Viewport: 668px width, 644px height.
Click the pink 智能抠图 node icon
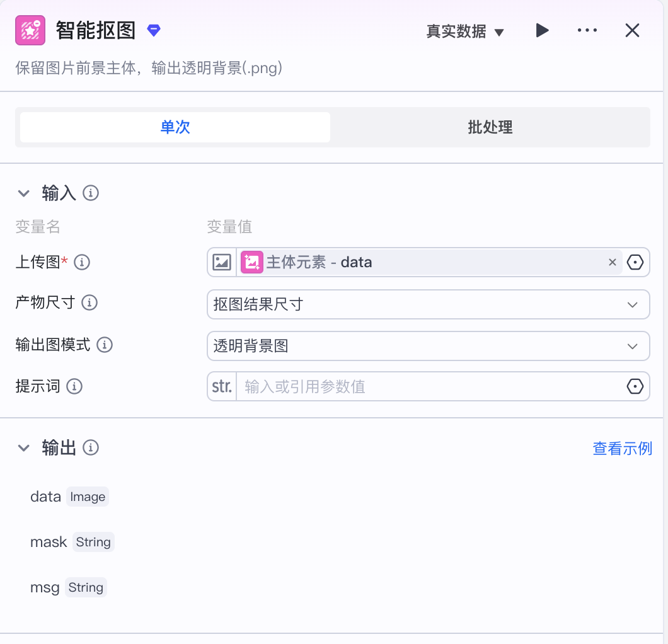pos(29,30)
